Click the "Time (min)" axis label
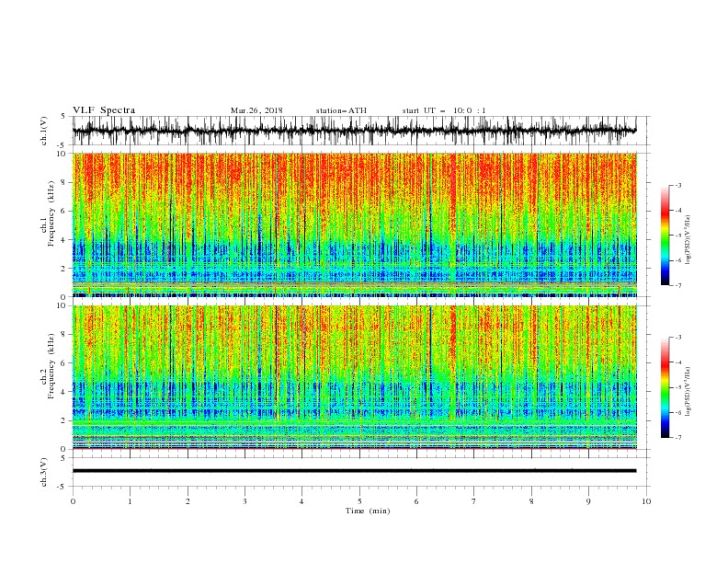The width and height of the screenshot is (728, 563). [368, 511]
